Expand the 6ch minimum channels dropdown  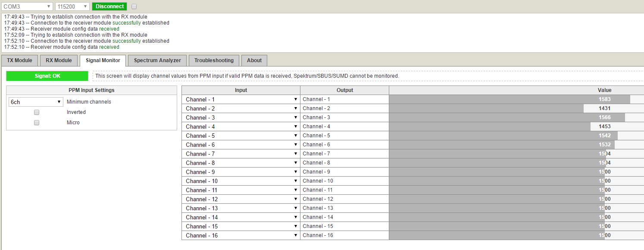pos(36,102)
